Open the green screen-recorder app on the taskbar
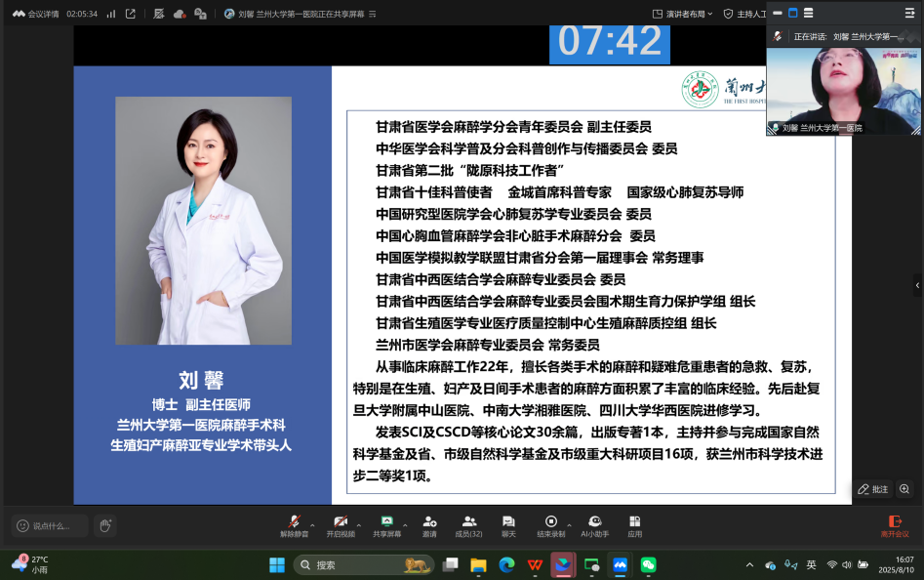924x580 pixels. (x=591, y=564)
